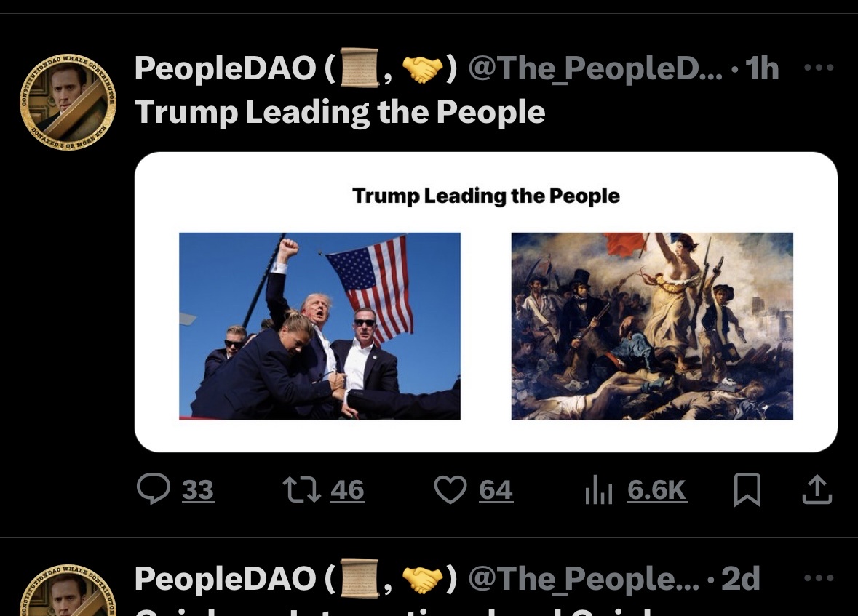Open the like count 64

click(x=496, y=489)
